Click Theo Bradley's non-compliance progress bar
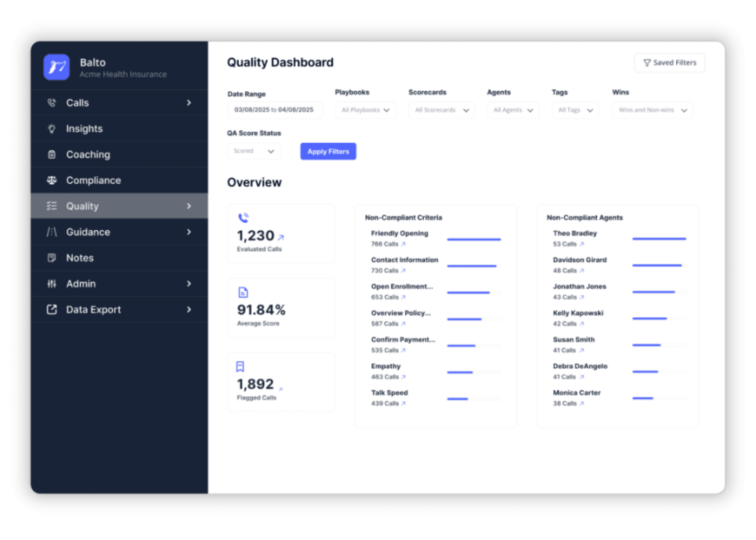This screenshot has width=756, height=540. 659,239
